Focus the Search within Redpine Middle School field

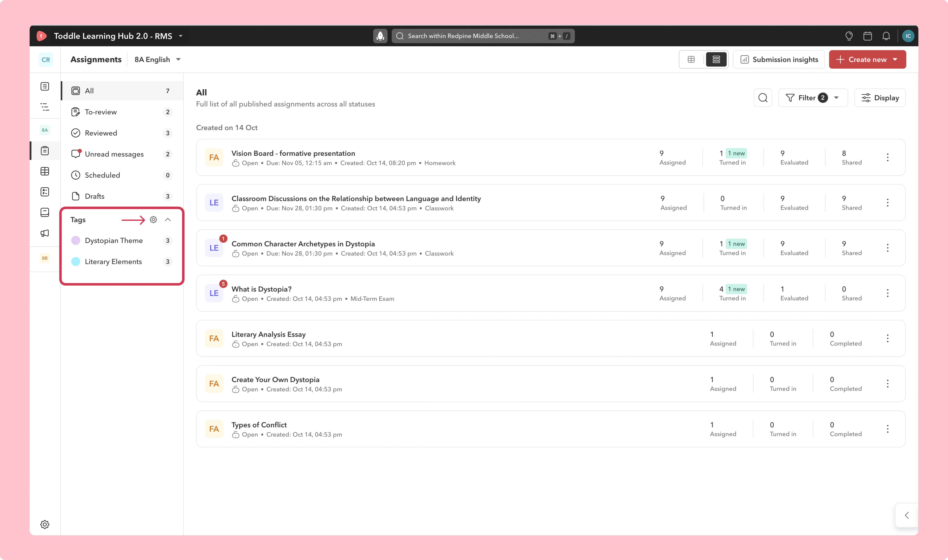483,36
